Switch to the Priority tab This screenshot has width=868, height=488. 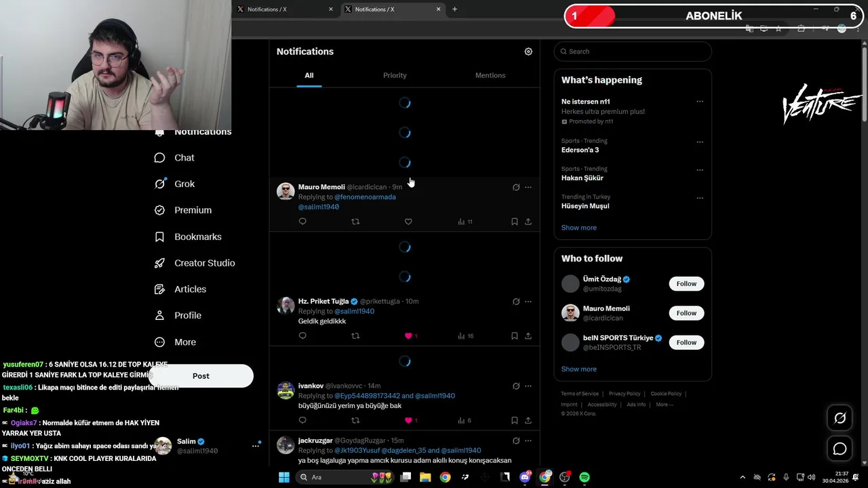coord(395,75)
